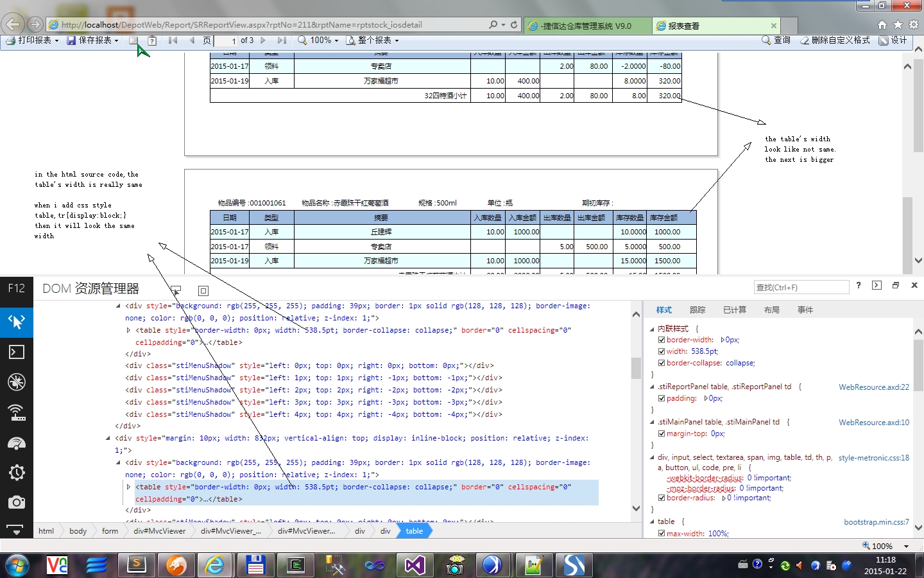This screenshot has height=578, width=924.
Task: Open the Network tool in F12 sidebar
Action: [17, 412]
